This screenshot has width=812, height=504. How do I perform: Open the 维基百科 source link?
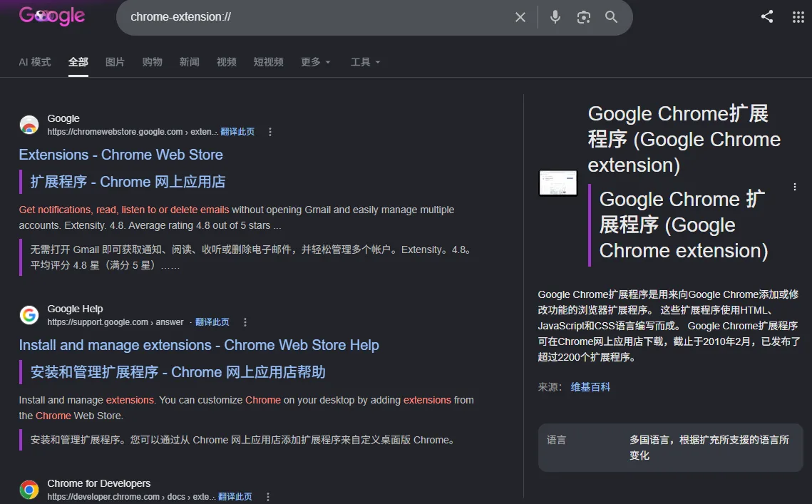[x=590, y=387]
